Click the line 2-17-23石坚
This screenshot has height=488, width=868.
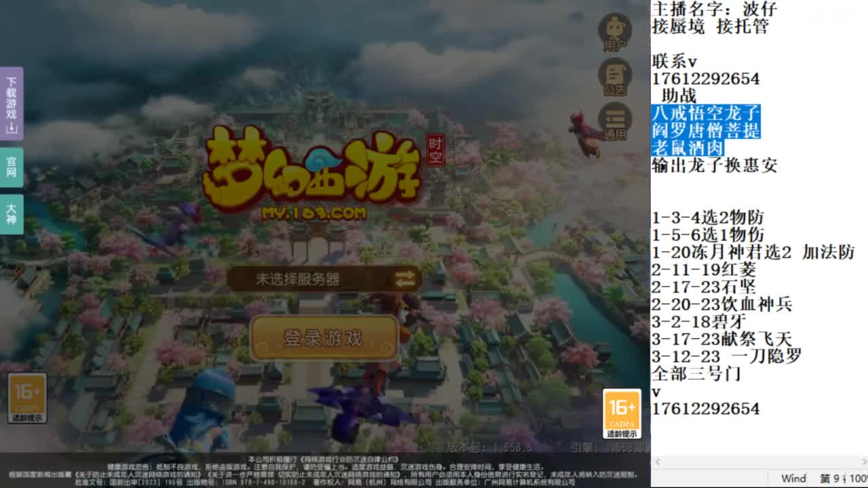coord(704,287)
